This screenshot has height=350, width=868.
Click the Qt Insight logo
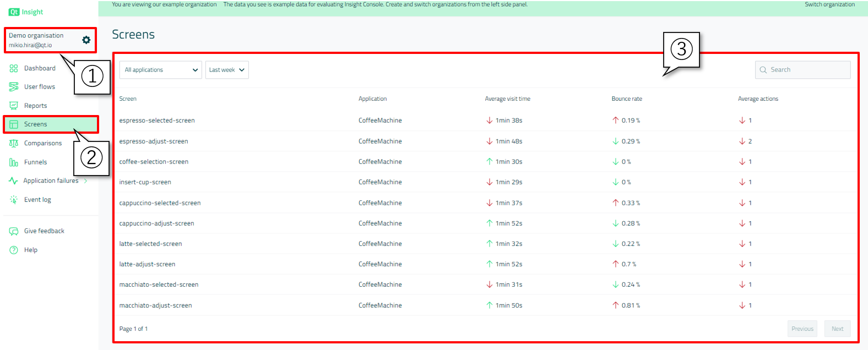click(26, 12)
